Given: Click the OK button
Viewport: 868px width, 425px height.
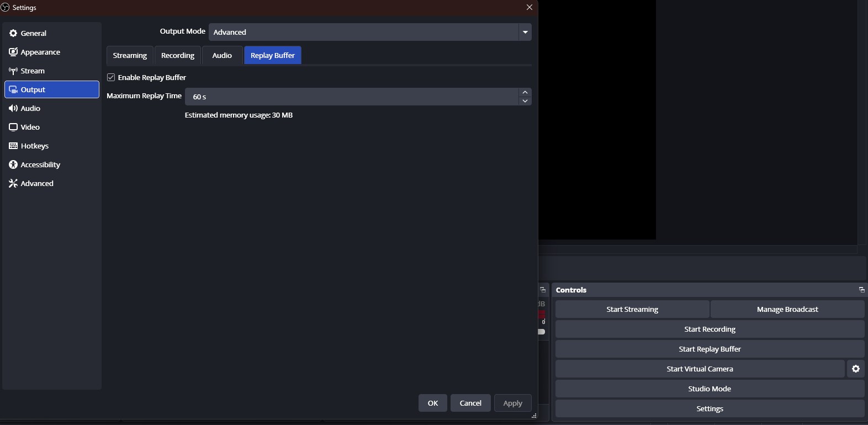Looking at the screenshot, I should tap(433, 403).
